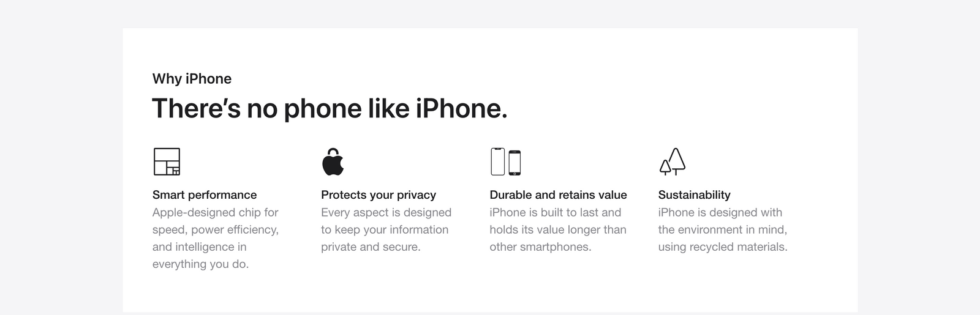Click the recycled materials description text
The image size is (980, 315).
tap(722, 247)
